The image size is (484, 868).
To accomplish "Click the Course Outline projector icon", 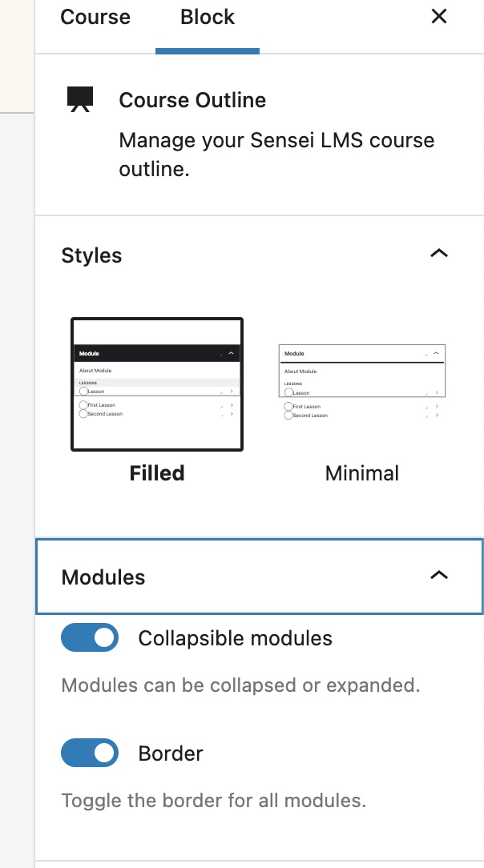I will point(78,98).
